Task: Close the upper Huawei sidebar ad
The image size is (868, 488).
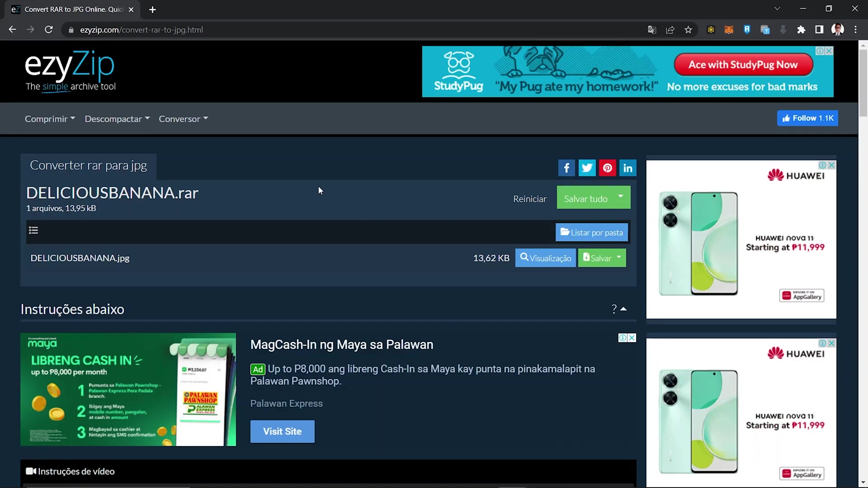Action: pos(831,165)
